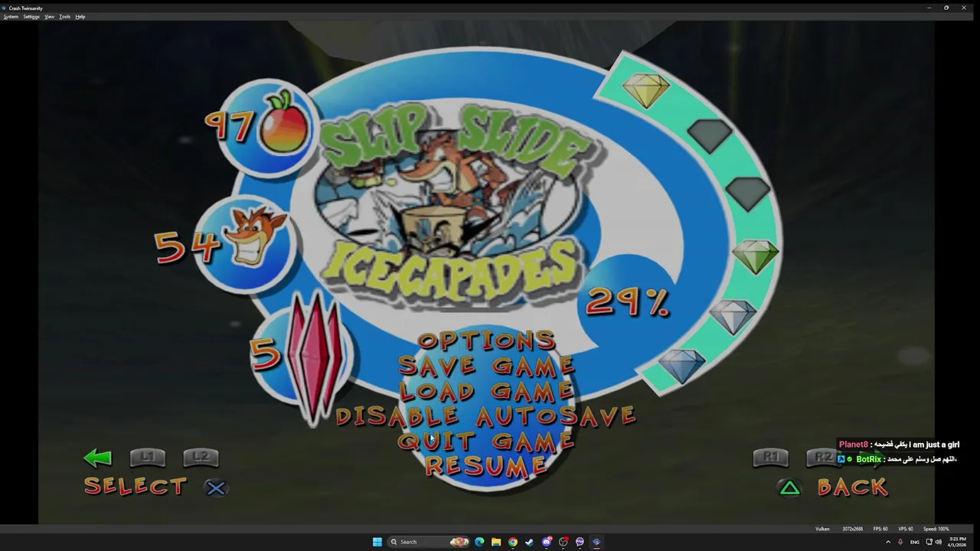
Task: Click the Vulkan renderer status text
Action: pyautogui.click(x=822, y=529)
